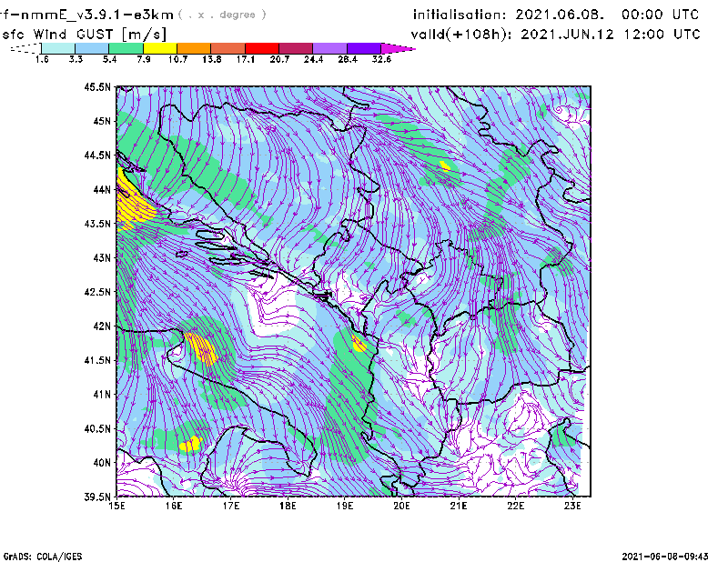This screenshot has height=562, width=728.
Task: Click the valid time '12:00 UTC'
Action: (662, 35)
